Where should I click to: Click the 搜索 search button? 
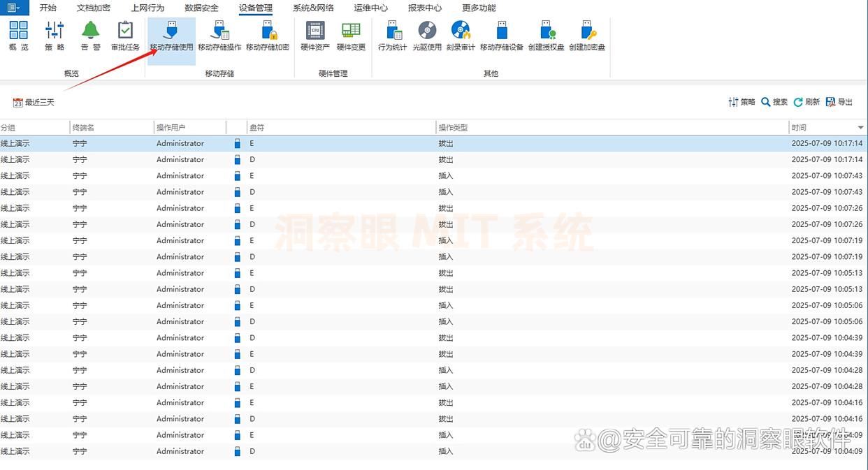pyautogui.click(x=774, y=102)
